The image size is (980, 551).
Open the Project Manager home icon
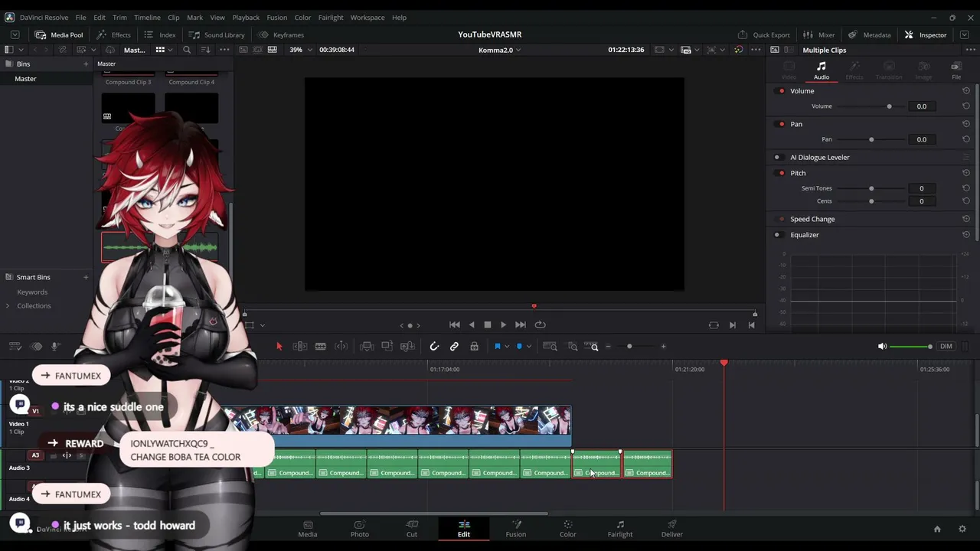click(937, 529)
